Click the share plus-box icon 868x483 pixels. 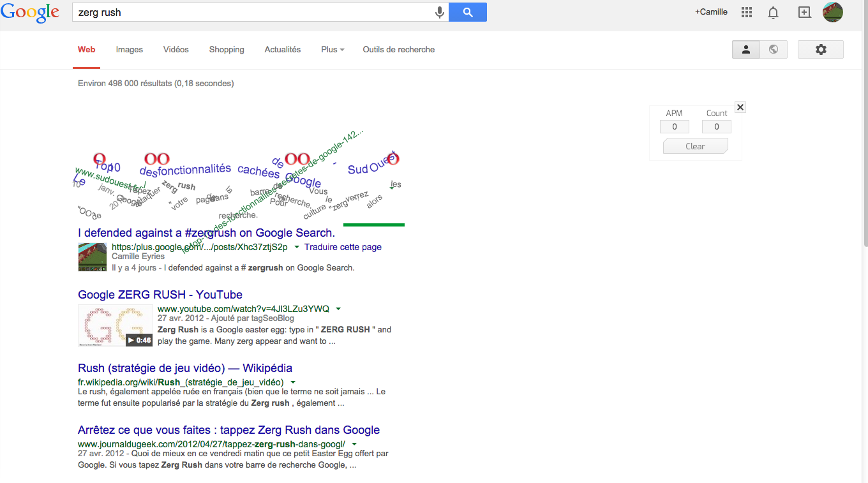coord(804,12)
